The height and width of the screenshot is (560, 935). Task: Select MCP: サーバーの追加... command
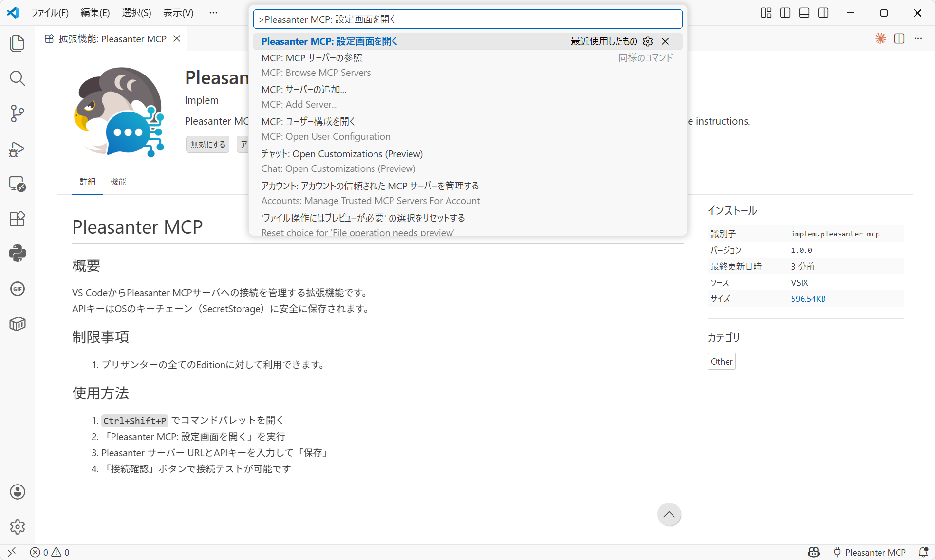click(467, 97)
